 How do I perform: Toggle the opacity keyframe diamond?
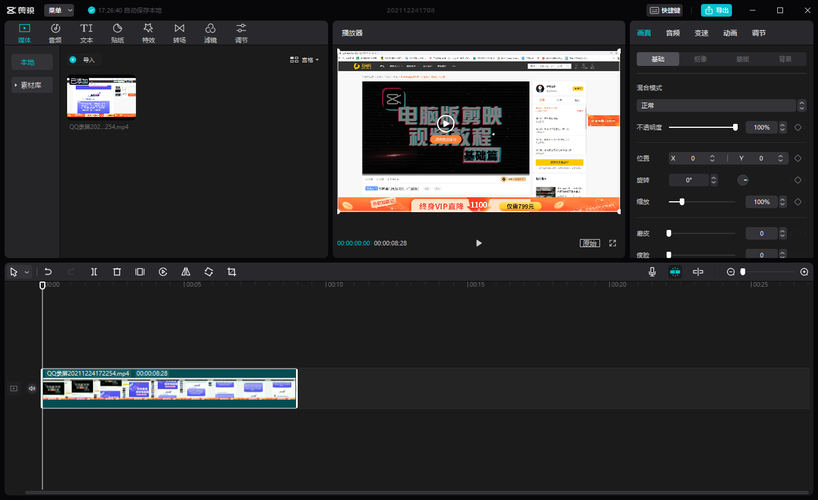(797, 128)
